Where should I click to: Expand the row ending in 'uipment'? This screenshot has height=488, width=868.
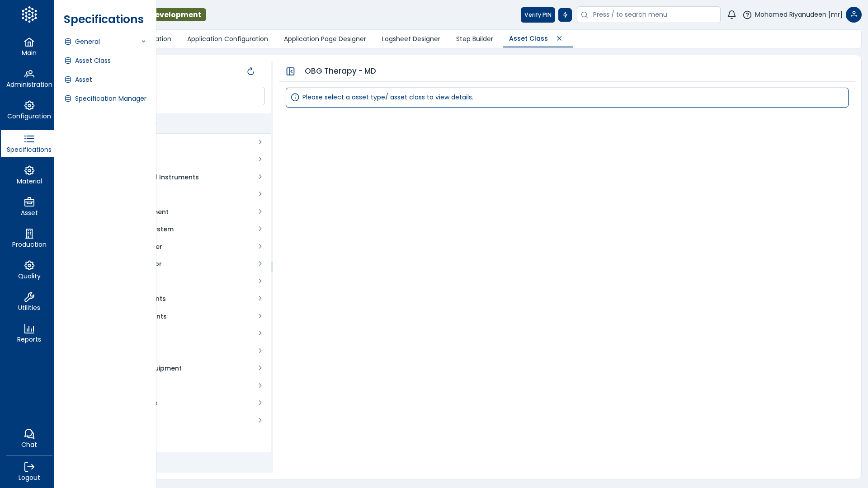(x=260, y=368)
